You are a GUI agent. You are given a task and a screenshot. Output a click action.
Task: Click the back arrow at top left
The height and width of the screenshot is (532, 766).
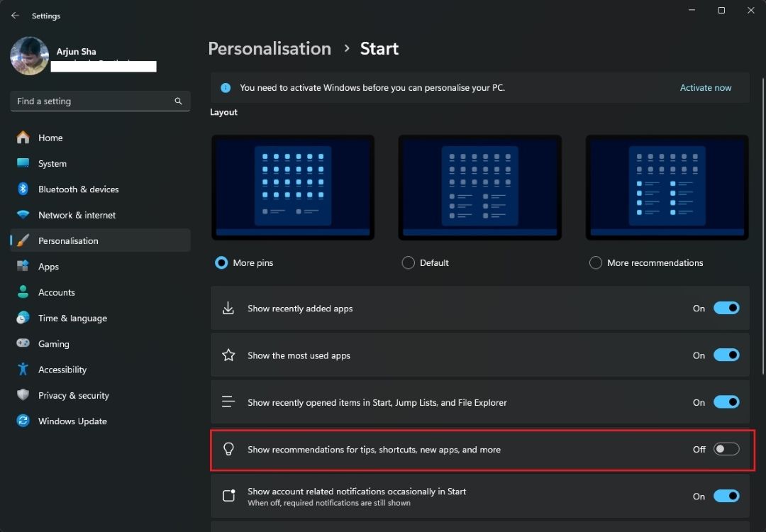pos(14,15)
